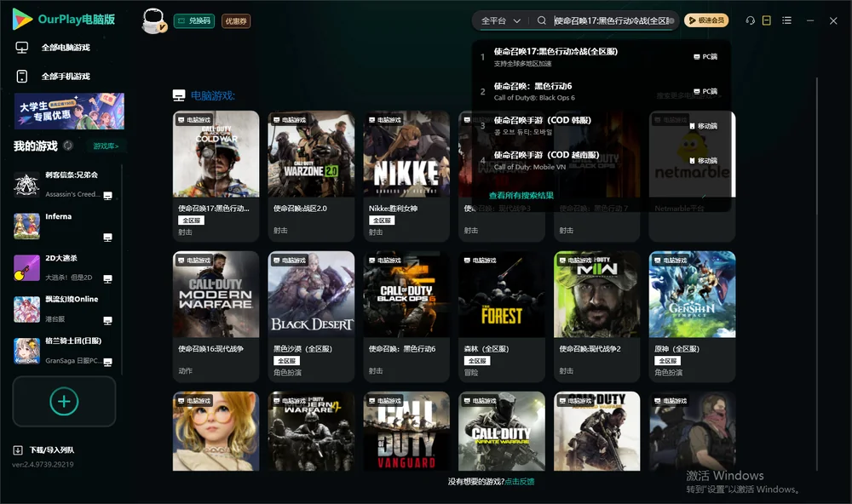Select 2D大逃杀 in my games list

[63, 267]
